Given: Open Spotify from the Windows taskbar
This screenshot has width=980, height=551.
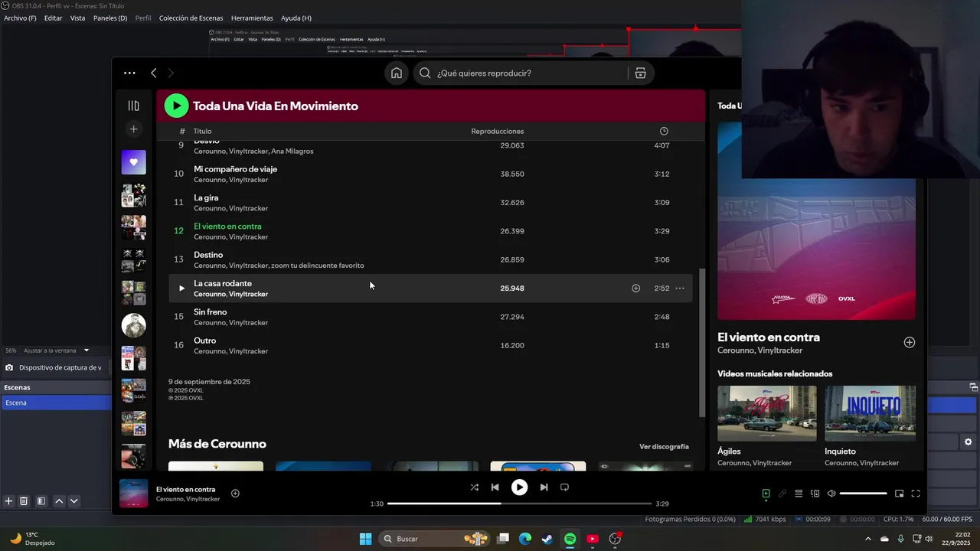Looking at the screenshot, I should [570, 539].
